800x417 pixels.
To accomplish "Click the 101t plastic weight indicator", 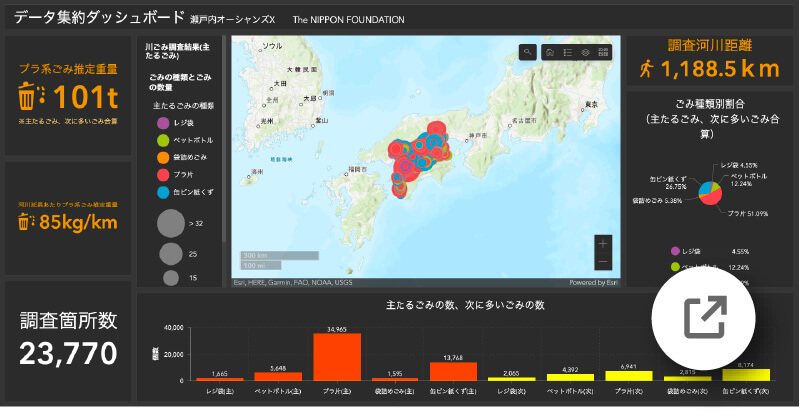I will point(69,96).
